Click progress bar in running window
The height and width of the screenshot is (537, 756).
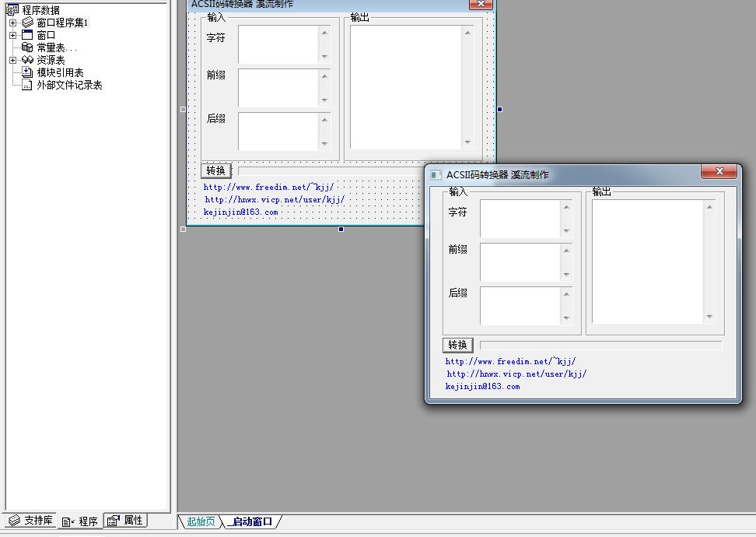coord(601,345)
